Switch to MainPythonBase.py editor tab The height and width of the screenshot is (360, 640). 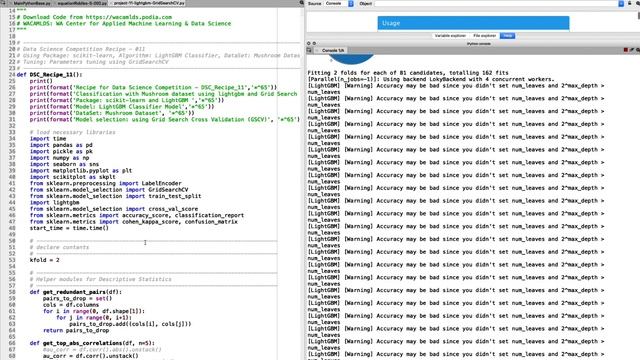pos(30,3)
